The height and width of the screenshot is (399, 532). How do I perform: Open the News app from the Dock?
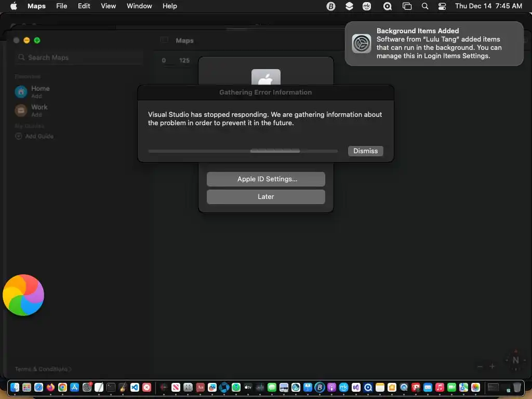coord(176,387)
